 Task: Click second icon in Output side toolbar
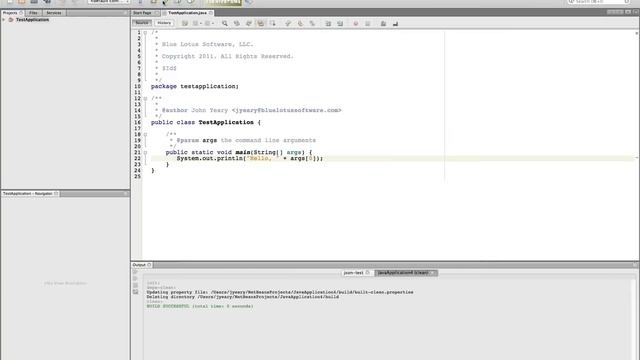[136, 278]
